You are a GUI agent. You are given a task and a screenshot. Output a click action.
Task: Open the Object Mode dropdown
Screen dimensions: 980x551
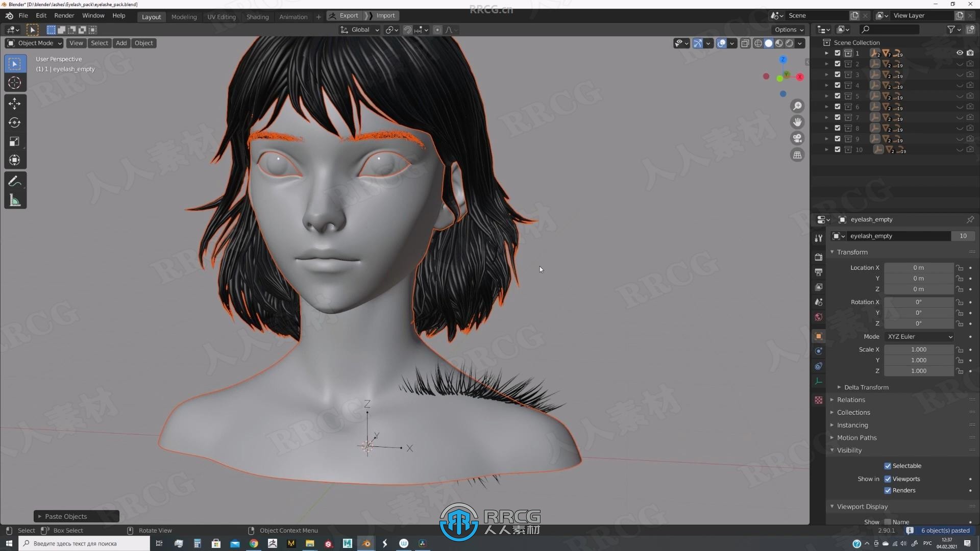[x=34, y=43]
